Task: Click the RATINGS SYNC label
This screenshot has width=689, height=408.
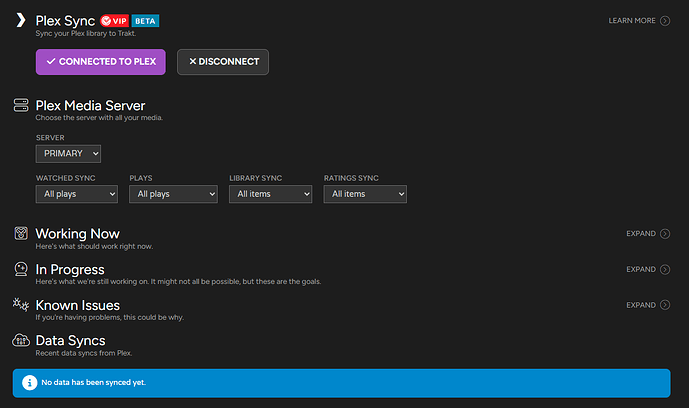Action: click(x=351, y=178)
